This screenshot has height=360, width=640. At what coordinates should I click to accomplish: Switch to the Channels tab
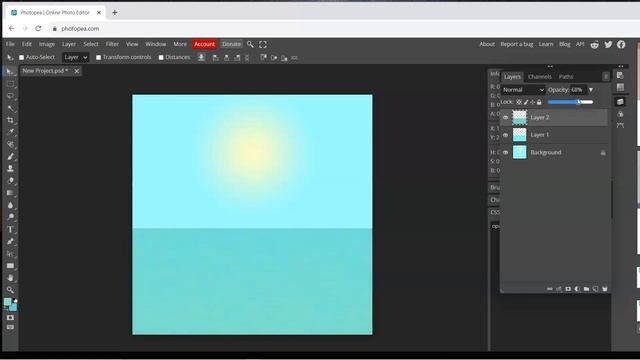pyautogui.click(x=540, y=77)
